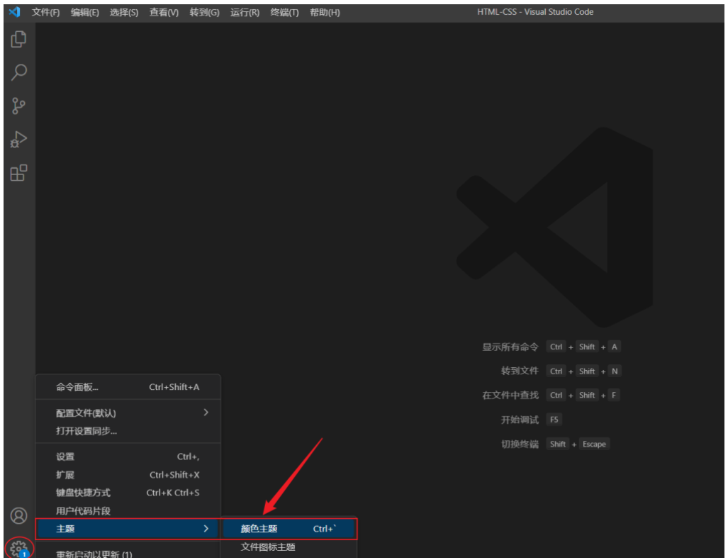
Task: Click the 开始调试 shortcut hint
Action: [x=520, y=420]
